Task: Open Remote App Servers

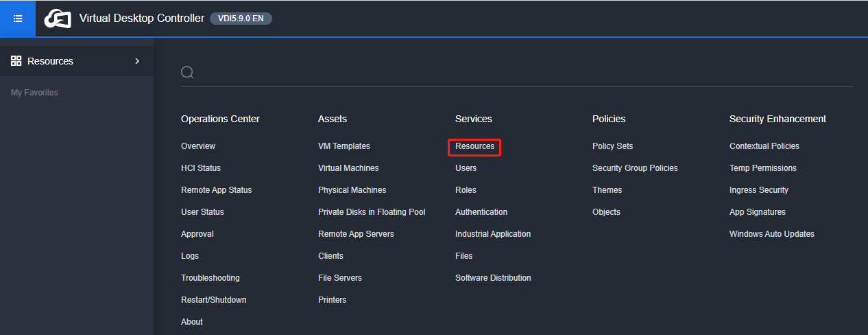Action: pos(356,234)
